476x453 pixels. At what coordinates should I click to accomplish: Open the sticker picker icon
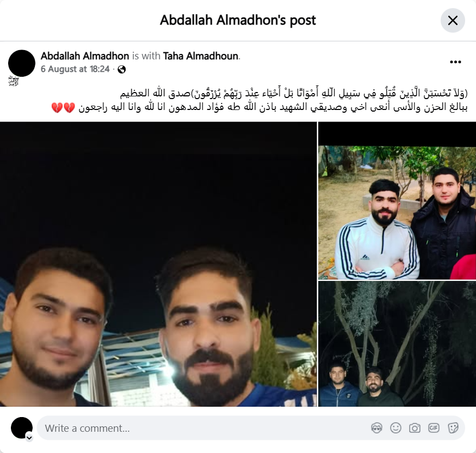click(x=453, y=428)
